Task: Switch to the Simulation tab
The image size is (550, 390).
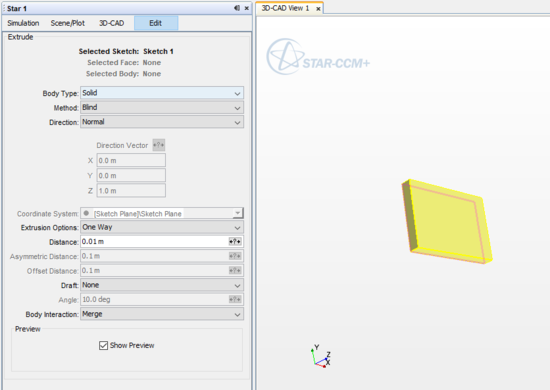Action: pos(23,23)
